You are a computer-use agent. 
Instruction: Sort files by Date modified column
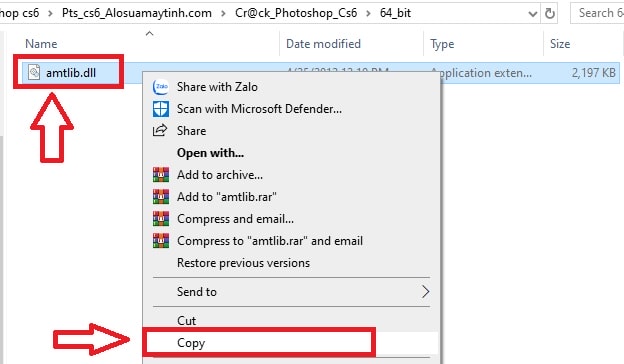[323, 44]
